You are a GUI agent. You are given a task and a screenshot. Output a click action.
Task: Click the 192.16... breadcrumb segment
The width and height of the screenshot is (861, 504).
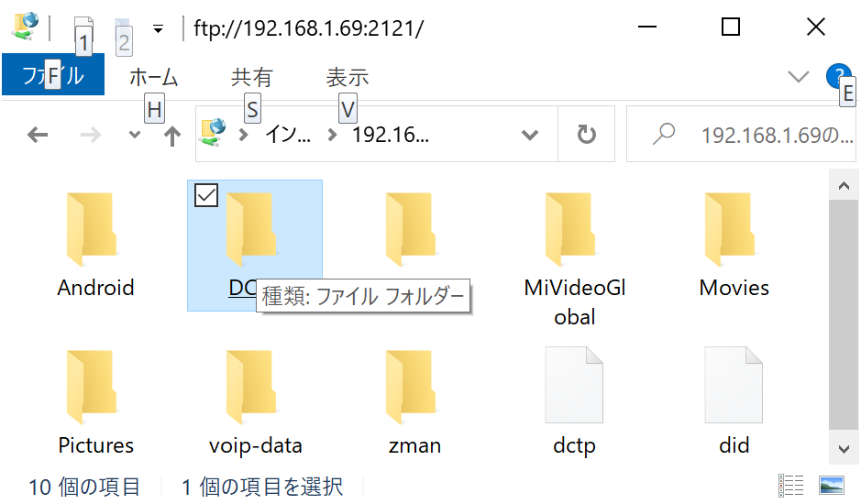pos(391,135)
